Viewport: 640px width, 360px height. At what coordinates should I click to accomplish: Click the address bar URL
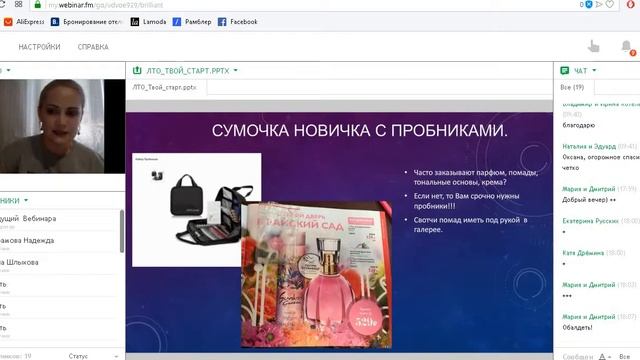click(106, 5)
